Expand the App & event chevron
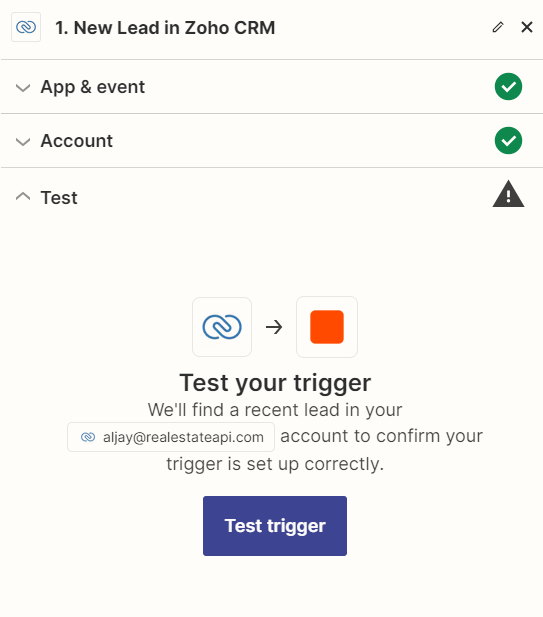The width and height of the screenshot is (543, 617). [x=23, y=87]
